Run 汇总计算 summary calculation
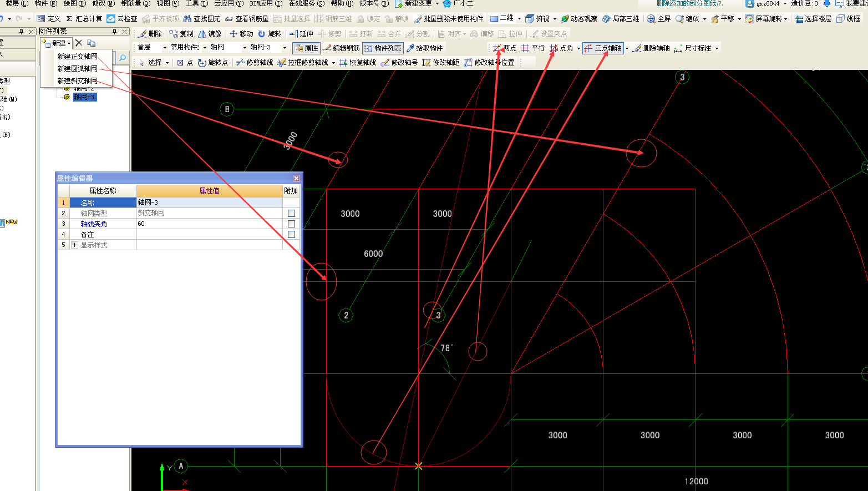 coord(84,19)
